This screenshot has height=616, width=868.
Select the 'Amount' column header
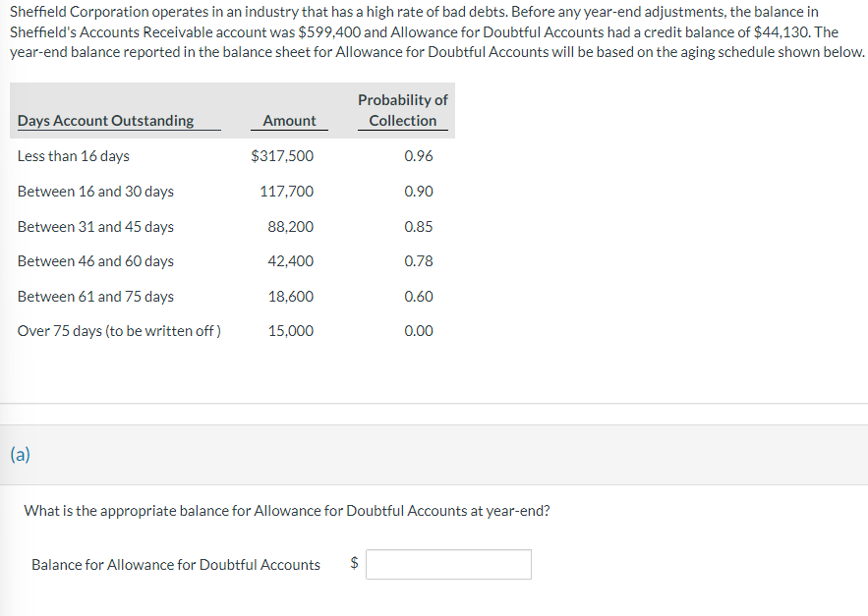tap(290, 121)
